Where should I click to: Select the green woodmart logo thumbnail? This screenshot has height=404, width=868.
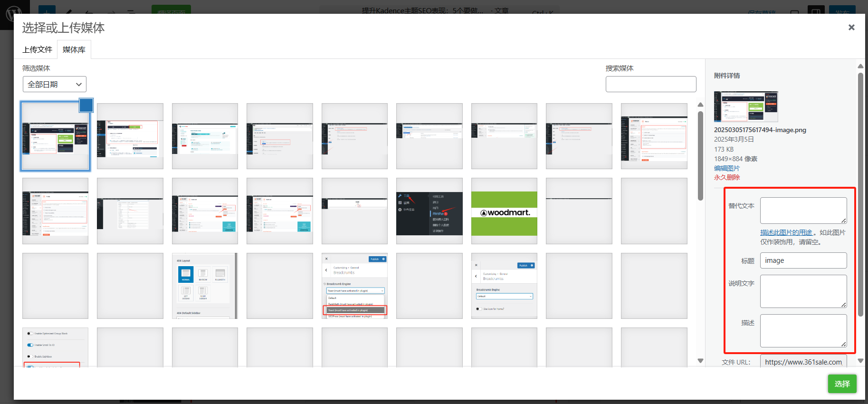(x=504, y=211)
